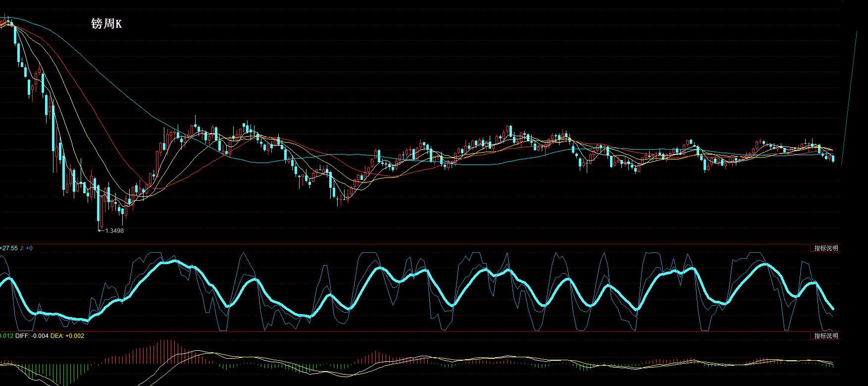Screen dimensions: 868x386
Task: Select the 镑周K chart title
Action: click(106, 23)
